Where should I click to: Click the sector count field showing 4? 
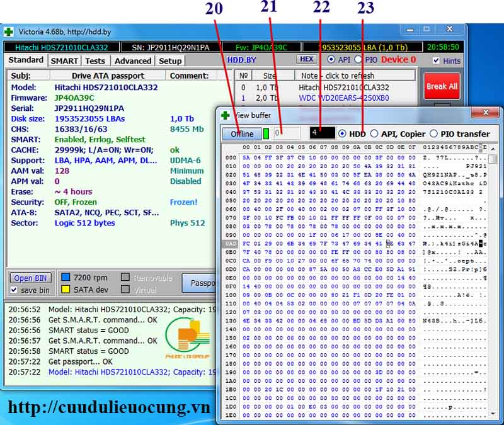321,133
